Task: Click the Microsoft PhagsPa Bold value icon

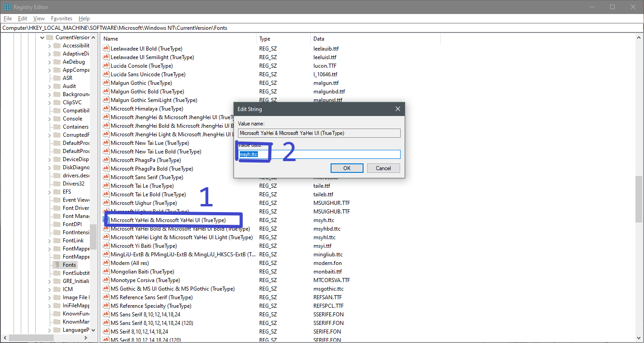Action: click(106, 169)
